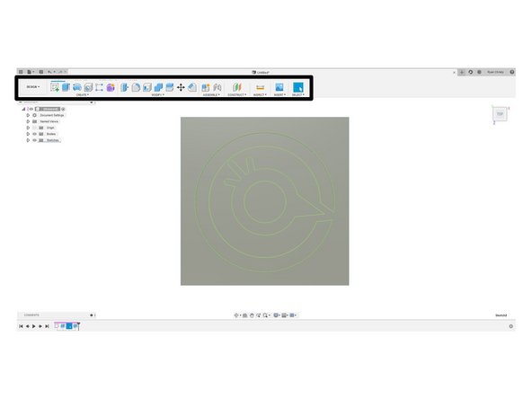Select the Press Pull tool

124,87
